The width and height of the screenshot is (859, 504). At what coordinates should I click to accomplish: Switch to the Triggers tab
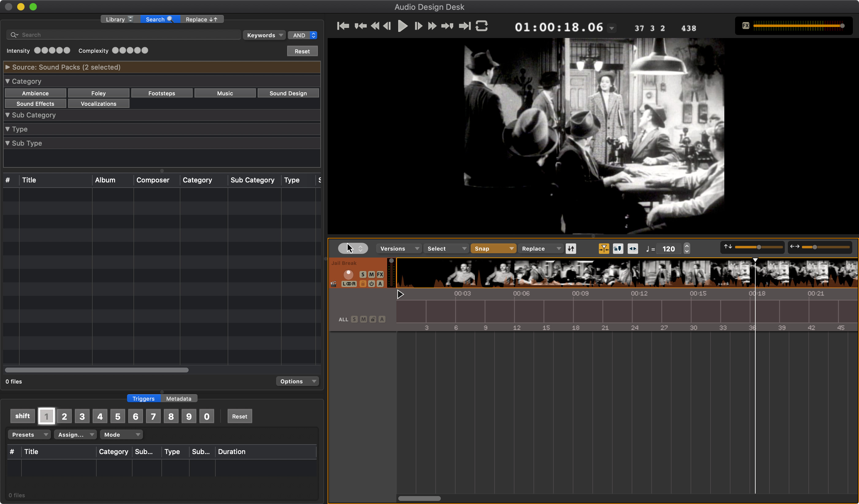144,399
